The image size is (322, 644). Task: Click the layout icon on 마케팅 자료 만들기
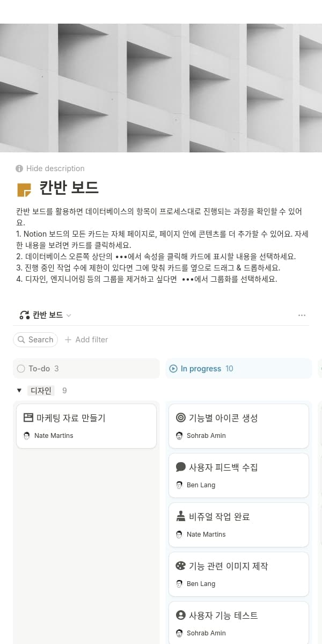click(x=28, y=418)
